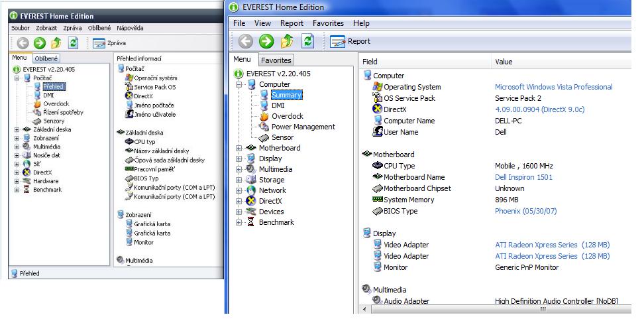Expand the Devices node in English tree
The width and height of the screenshot is (644, 325).
pos(239,212)
